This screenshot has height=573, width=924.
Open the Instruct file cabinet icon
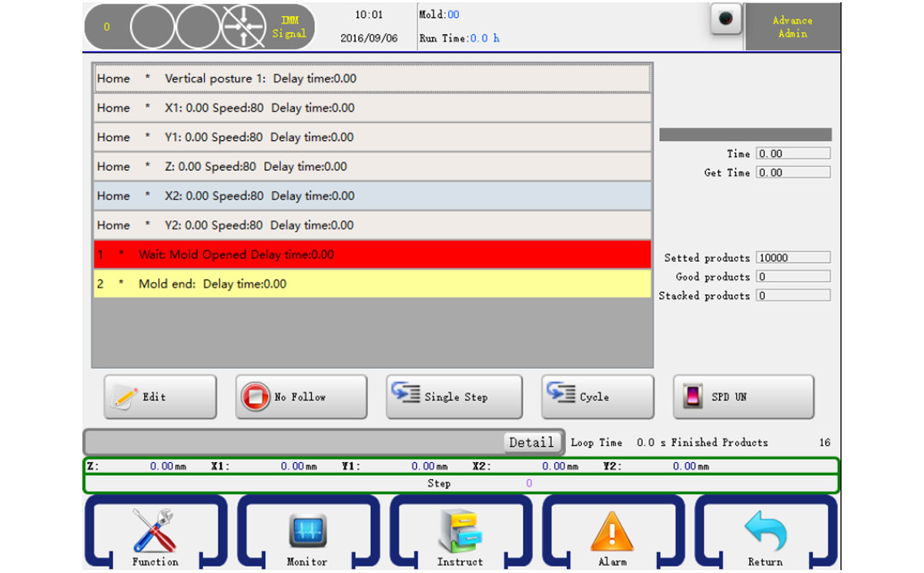tap(460, 530)
